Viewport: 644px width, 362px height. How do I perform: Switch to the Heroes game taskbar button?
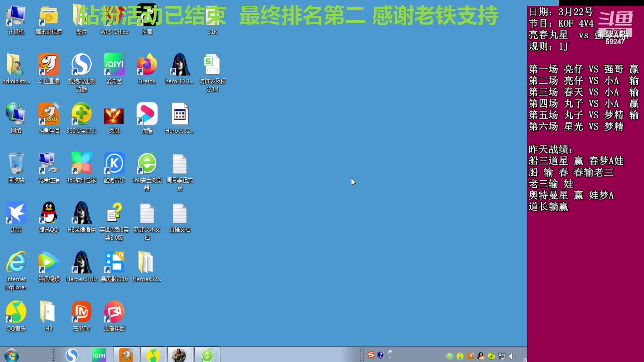pos(179,355)
